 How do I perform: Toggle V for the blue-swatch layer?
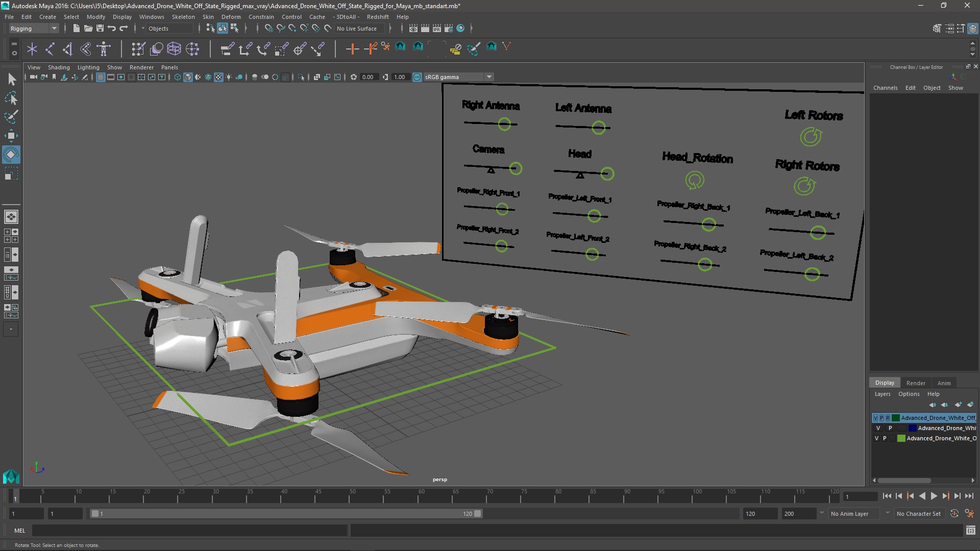click(x=878, y=428)
